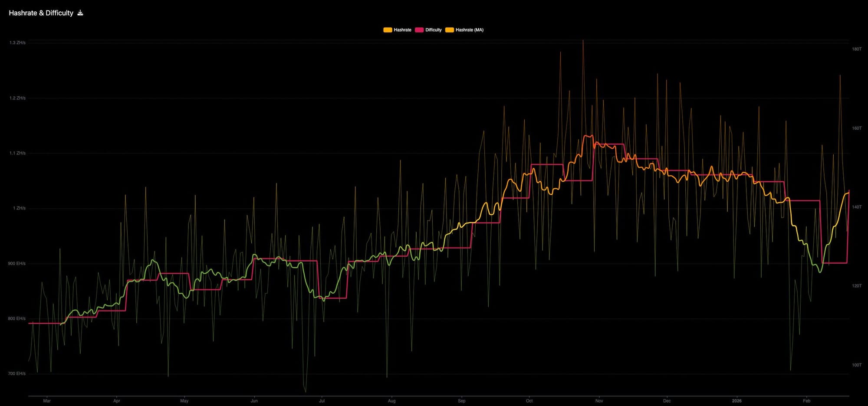Select the Nov month label
The image size is (868, 406).
pos(599,401)
